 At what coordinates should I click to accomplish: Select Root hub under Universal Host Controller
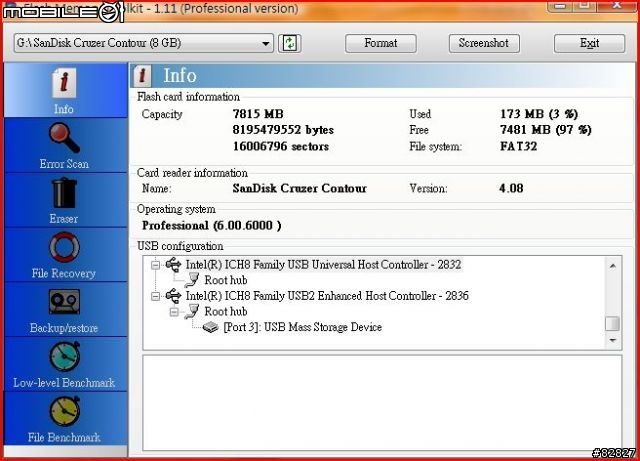point(226,280)
